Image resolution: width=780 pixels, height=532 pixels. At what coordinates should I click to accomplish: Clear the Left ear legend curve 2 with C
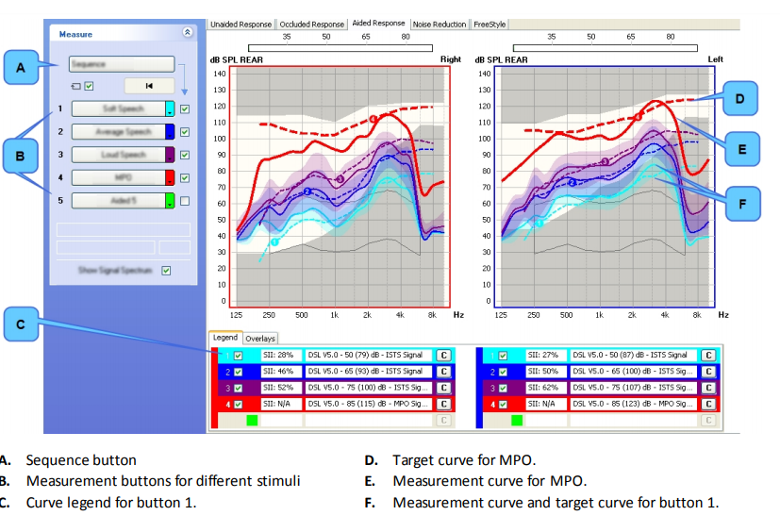click(708, 372)
